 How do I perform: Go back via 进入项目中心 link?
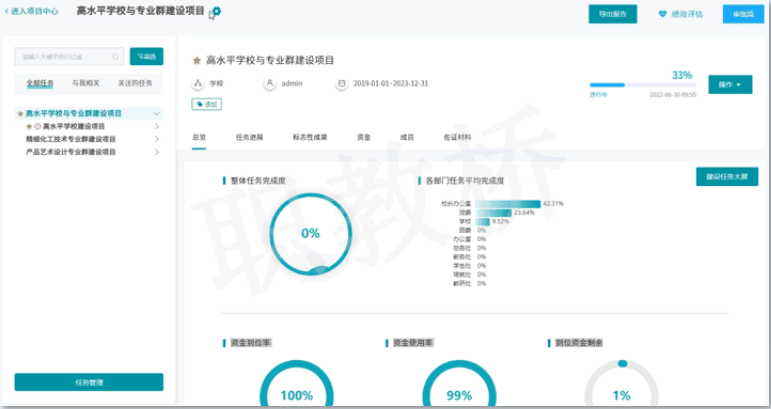point(31,11)
